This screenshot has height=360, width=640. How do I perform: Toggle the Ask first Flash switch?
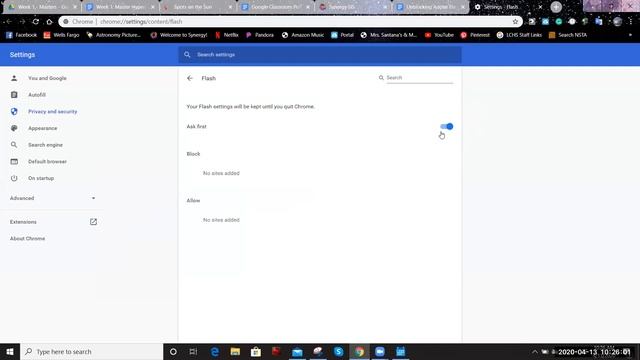447,127
